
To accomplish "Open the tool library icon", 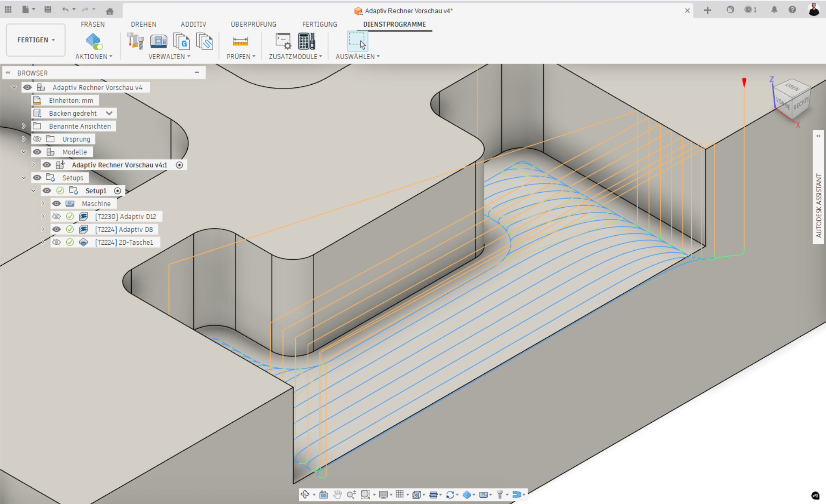I will click(x=135, y=41).
